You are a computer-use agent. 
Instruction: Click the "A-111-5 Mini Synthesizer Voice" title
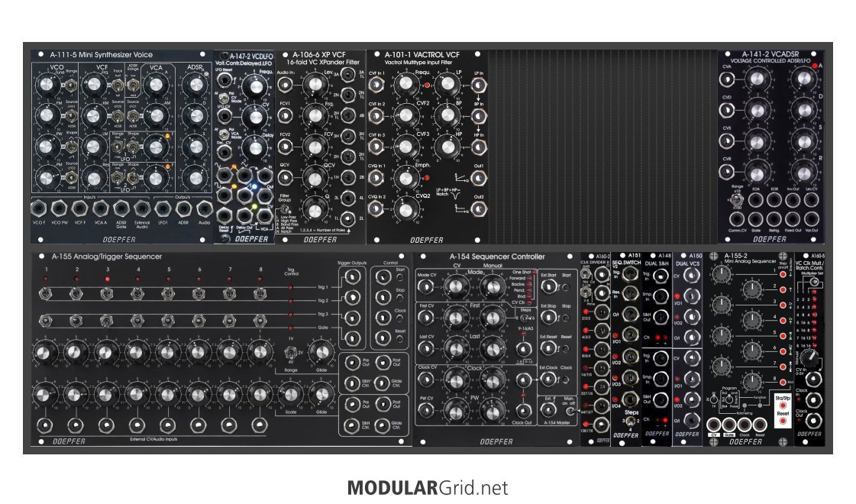(x=101, y=55)
